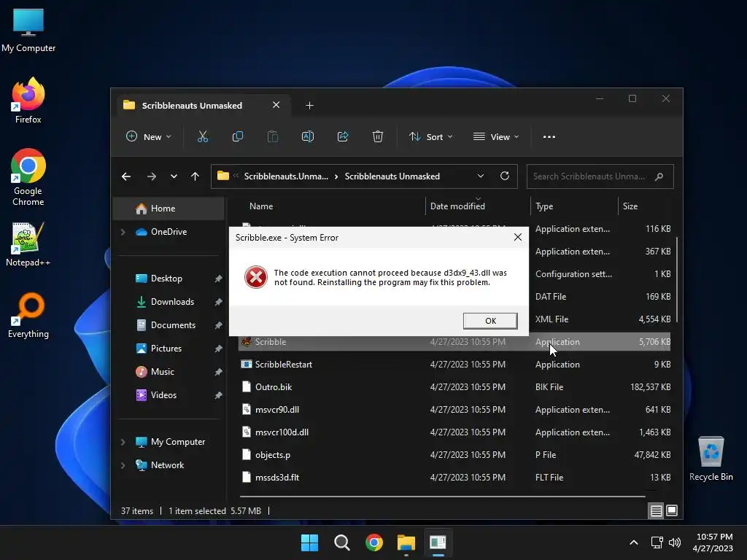747x560 pixels.
Task: Select the msvcr90.dll file
Action: coord(454,410)
